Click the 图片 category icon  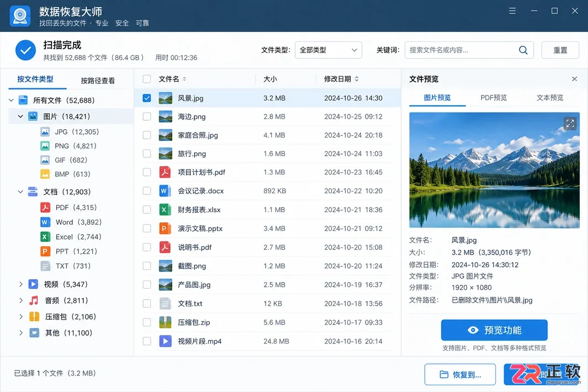(x=33, y=116)
